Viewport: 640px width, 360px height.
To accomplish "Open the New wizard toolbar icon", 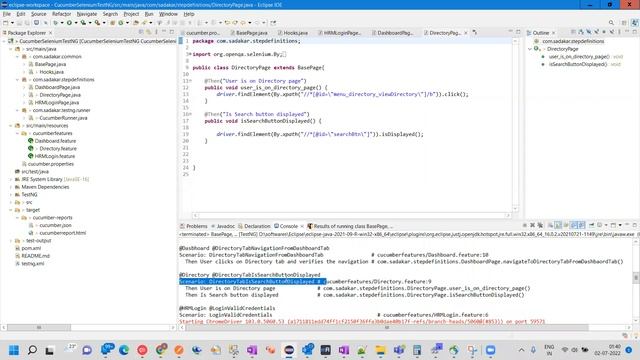I will click(6, 23).
